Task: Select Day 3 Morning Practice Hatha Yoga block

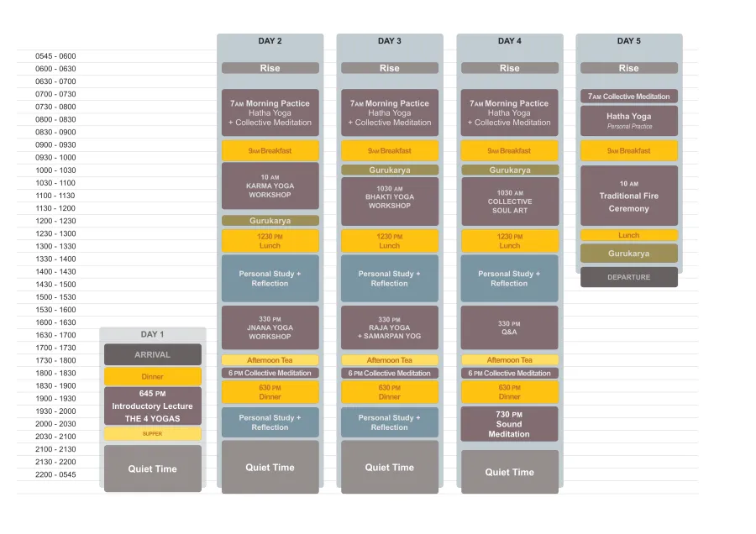Action: point(390,113)
